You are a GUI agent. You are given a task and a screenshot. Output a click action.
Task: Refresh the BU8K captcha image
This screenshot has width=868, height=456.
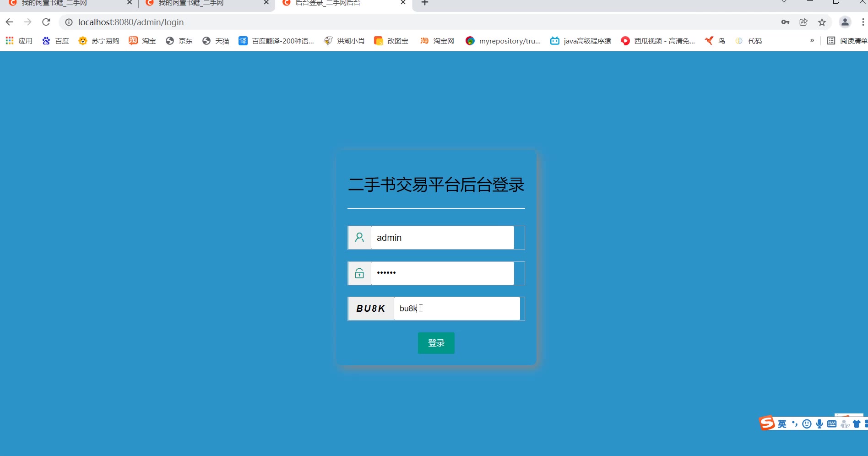[x=371, y=309]
